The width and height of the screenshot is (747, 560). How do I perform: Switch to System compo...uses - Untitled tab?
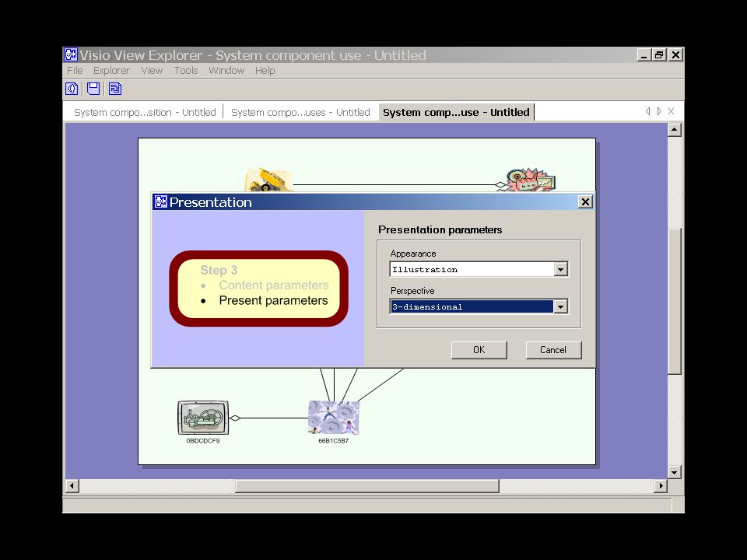coord(300,112)
